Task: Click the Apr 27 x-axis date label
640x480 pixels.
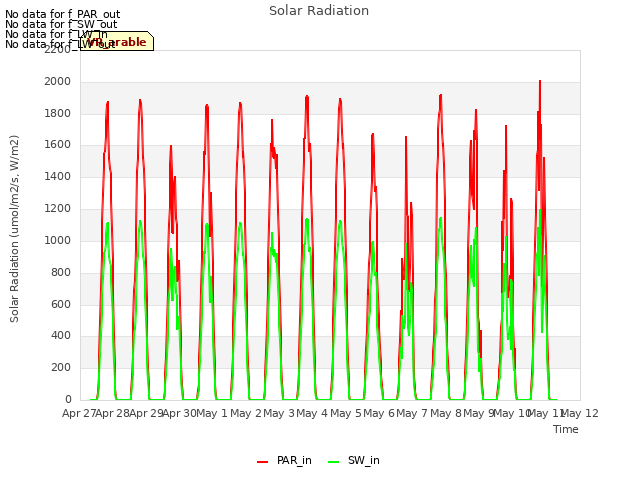Action: coord(79,413)
